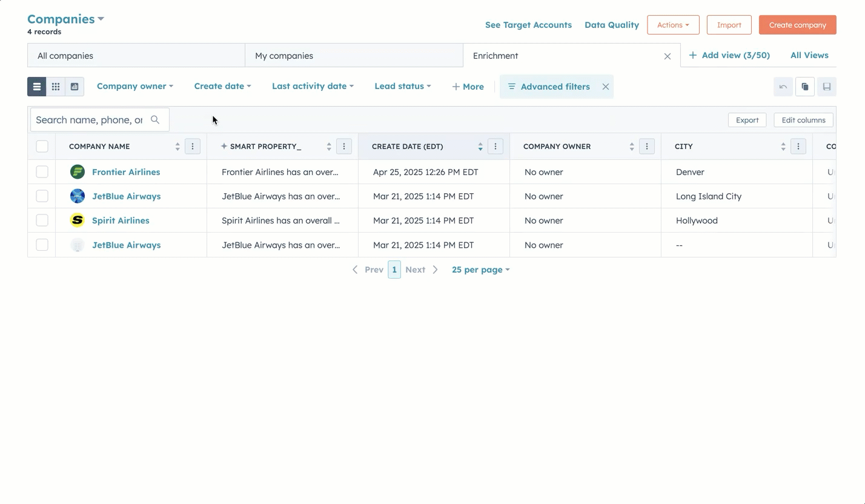
Task: Open Company Name column options menu
Action: coord(193,147)
